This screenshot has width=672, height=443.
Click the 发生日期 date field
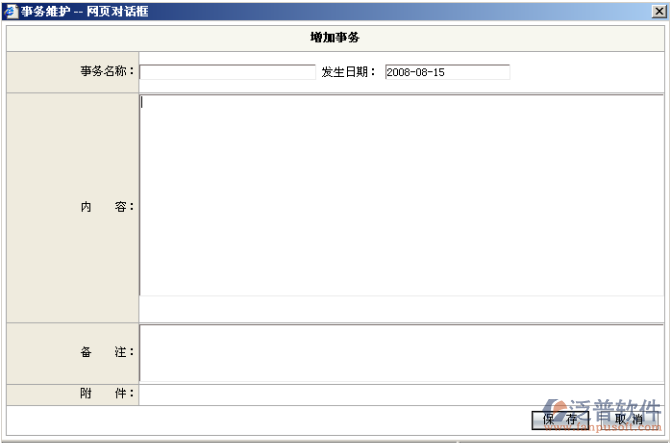pos(447,72)
